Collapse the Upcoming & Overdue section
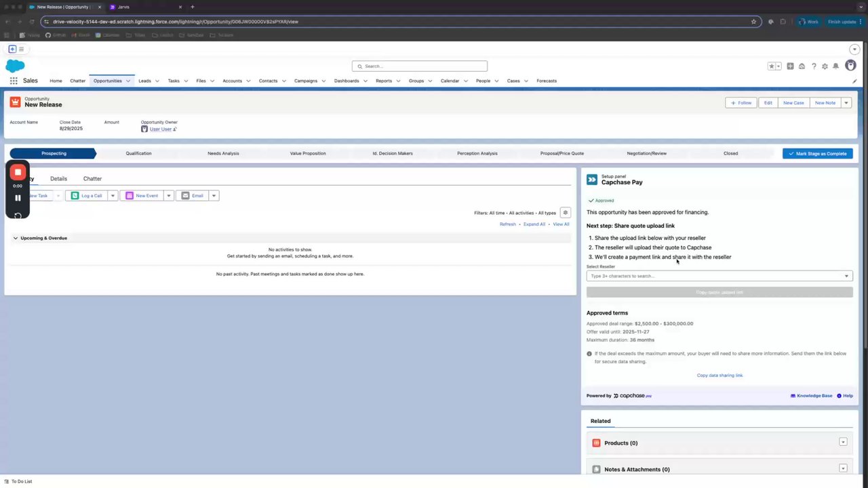The height and width of the screenshot is (488, 868). tap(16, 239)
